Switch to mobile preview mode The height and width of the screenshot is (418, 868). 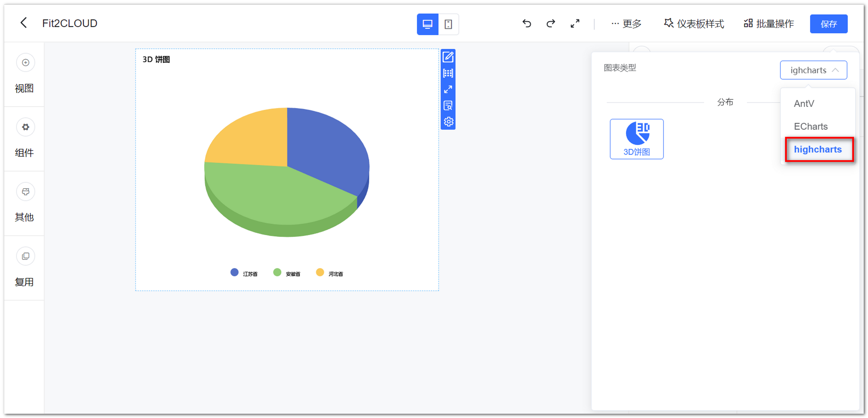click(x=449, y=24)
